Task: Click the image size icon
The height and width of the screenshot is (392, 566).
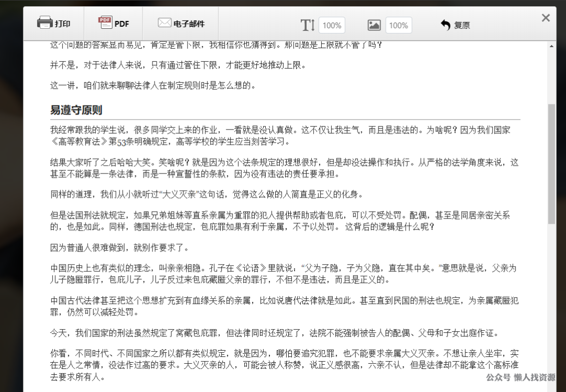Action: (374, 25)
